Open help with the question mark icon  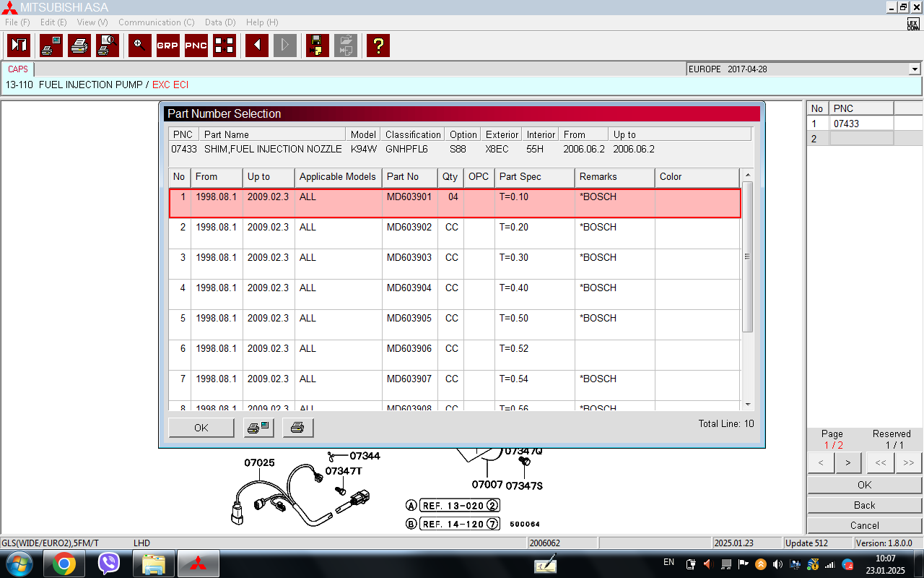(x=378, y=46)
